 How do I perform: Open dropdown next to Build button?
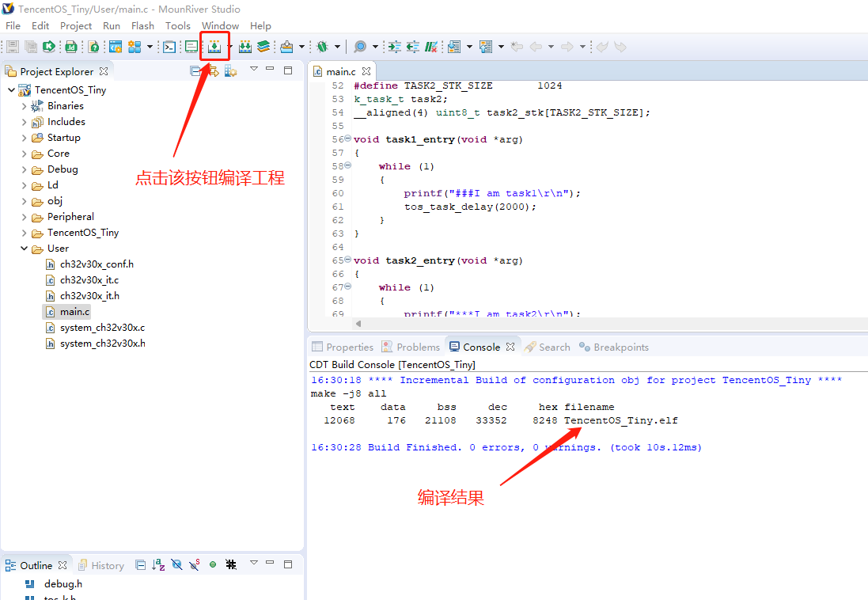229,47
